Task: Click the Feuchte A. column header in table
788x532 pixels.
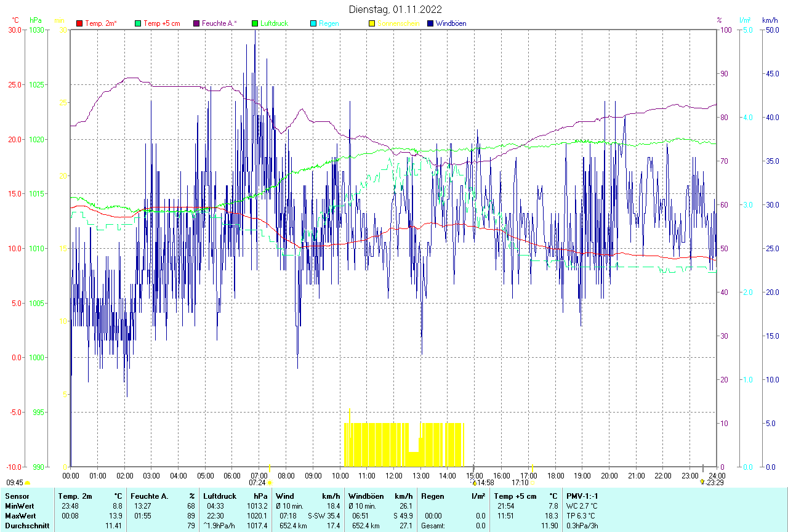Action: [x=150, y=496]
